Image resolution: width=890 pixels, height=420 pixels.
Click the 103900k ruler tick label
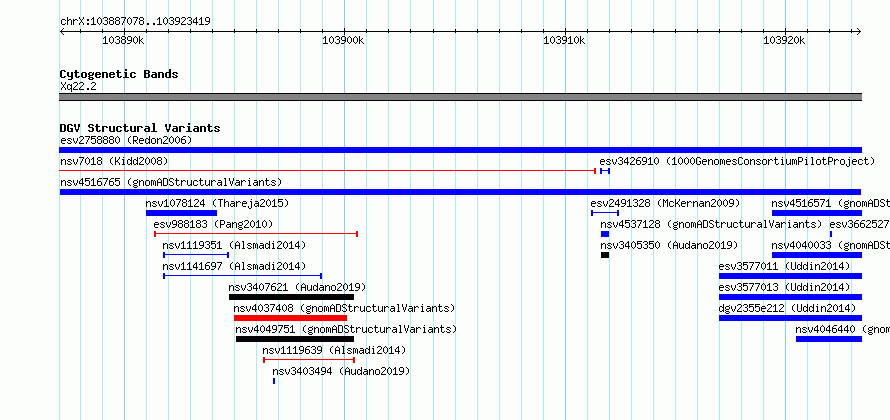tap(343, 41)
